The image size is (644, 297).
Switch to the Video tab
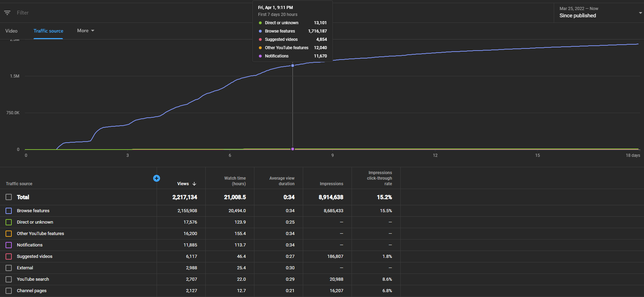click(x=11, y=31)
